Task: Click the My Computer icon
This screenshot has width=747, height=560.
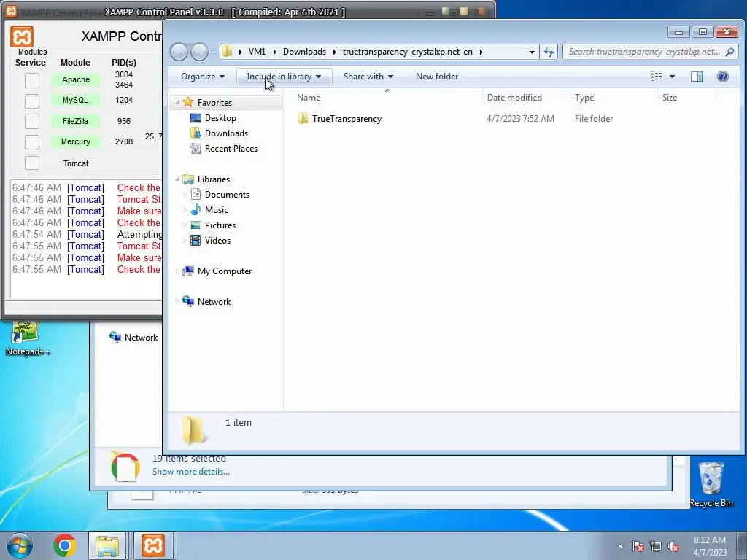Action: [188, 271]
